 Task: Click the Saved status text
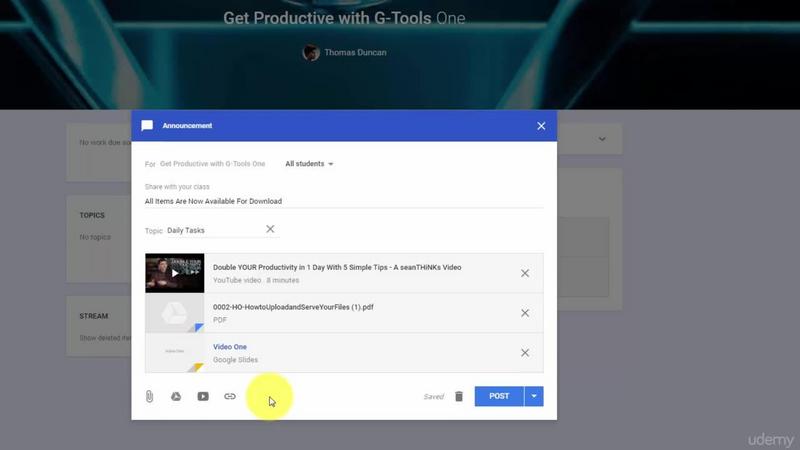click(434, 396)
